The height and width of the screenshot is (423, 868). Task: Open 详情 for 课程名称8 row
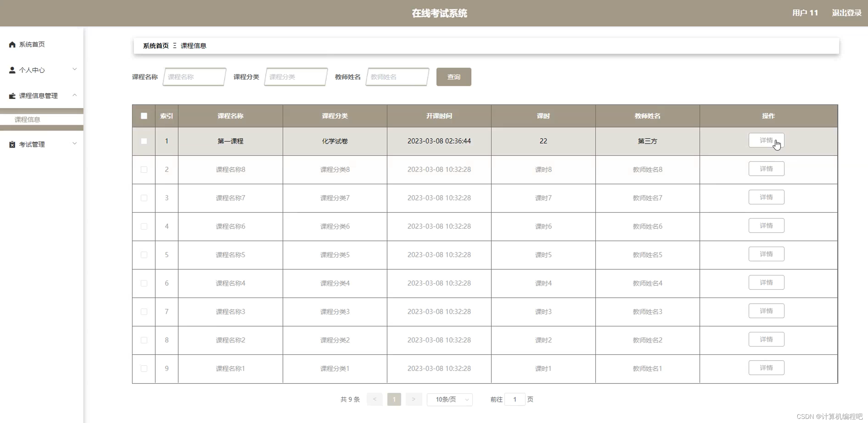click(x=766, y=169)
